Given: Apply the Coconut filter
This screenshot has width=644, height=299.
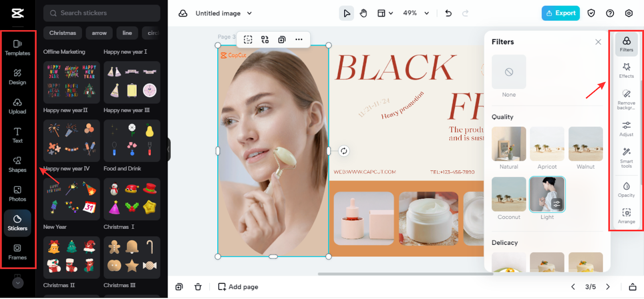Looking at the screenshot, I should coord(509,194).
